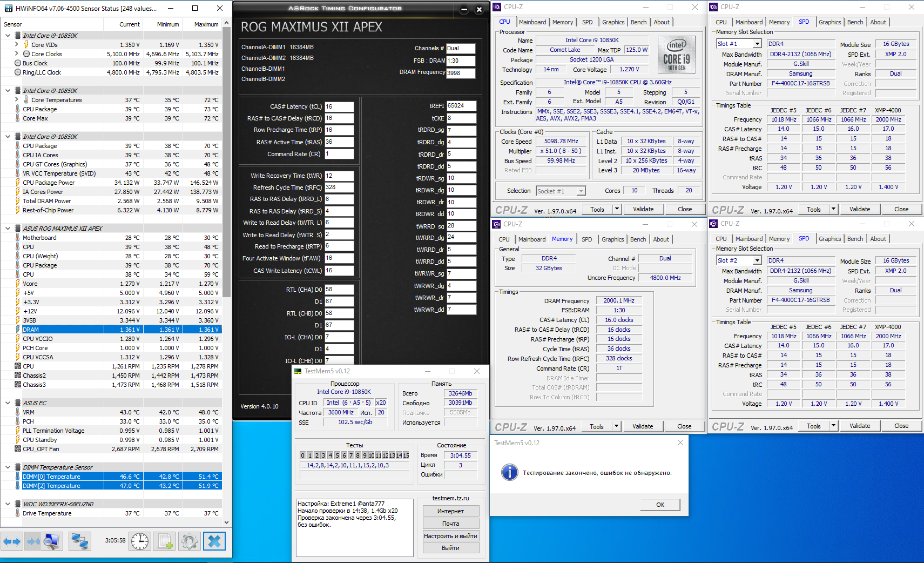Click the TestMem5 v0.12 title bar app icon
The width and height of the screenshot is (924, 563).
[x=298, y=371]
